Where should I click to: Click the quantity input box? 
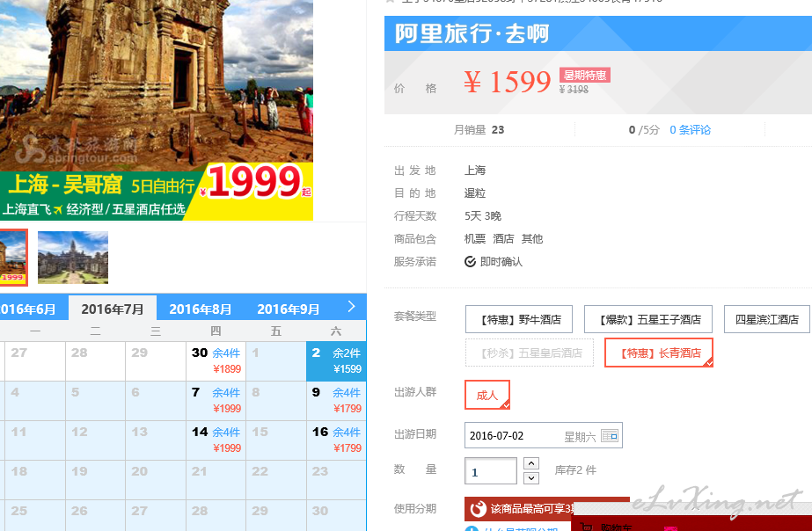(491, 471)
